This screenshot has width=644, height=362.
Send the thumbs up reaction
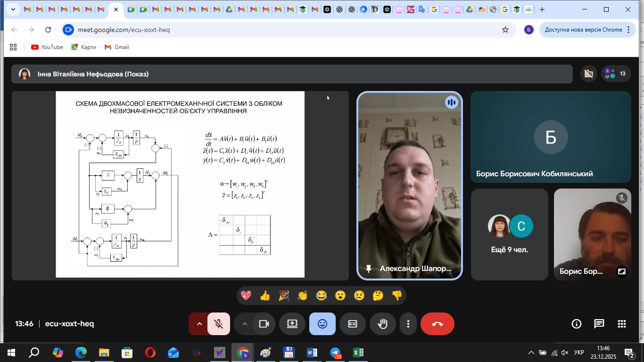tap(265, 296)
